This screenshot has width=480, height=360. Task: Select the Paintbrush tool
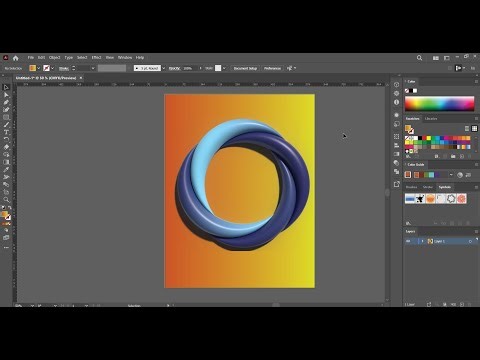pos(6,125)
